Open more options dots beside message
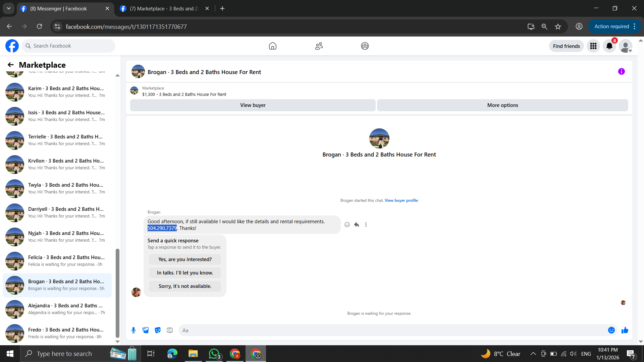 click(x=366, y=225)
